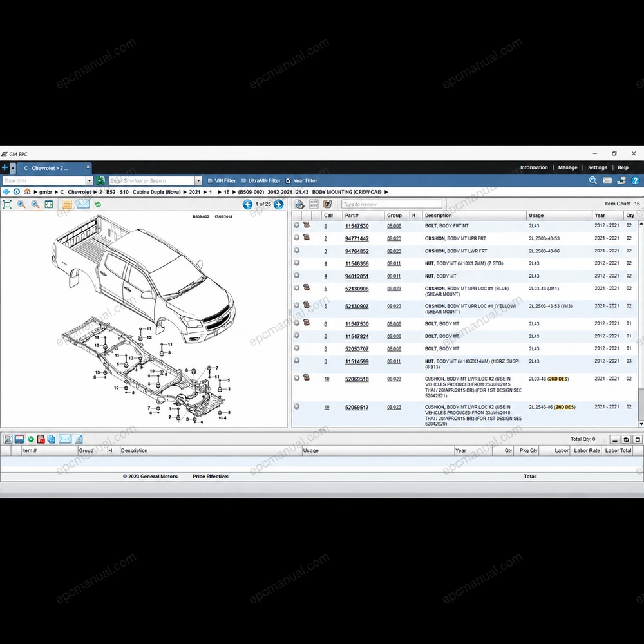Screen dimensions: 644x644
Task: Open the 09.011 group link for part 11514599
Action: pyautogui.click(x=393, y=361)
